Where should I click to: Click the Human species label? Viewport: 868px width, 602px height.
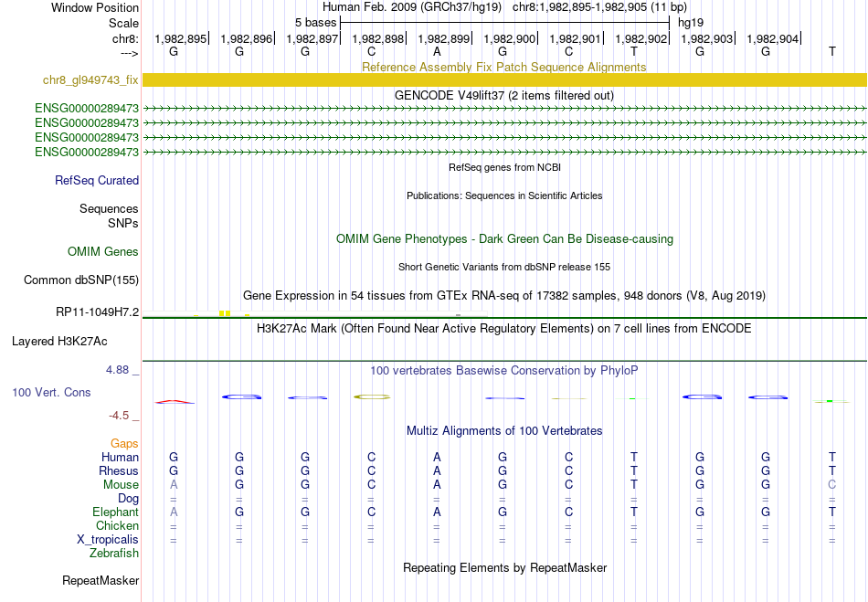(x=120, y=457)
